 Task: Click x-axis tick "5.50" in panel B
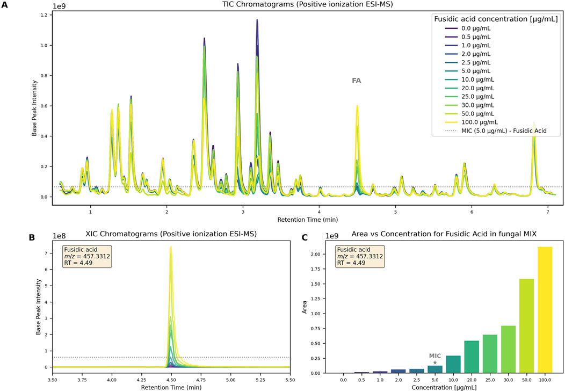tap(289, 380)
